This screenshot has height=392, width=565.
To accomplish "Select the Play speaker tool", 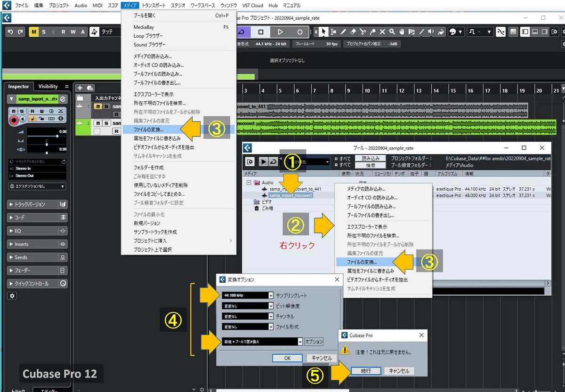I will 432,32.
